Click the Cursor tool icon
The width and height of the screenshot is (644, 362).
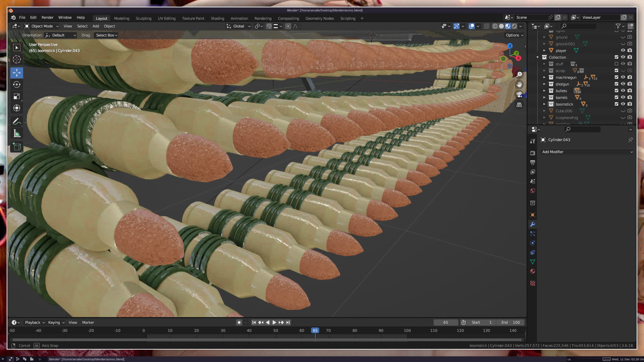click(17, 60)
